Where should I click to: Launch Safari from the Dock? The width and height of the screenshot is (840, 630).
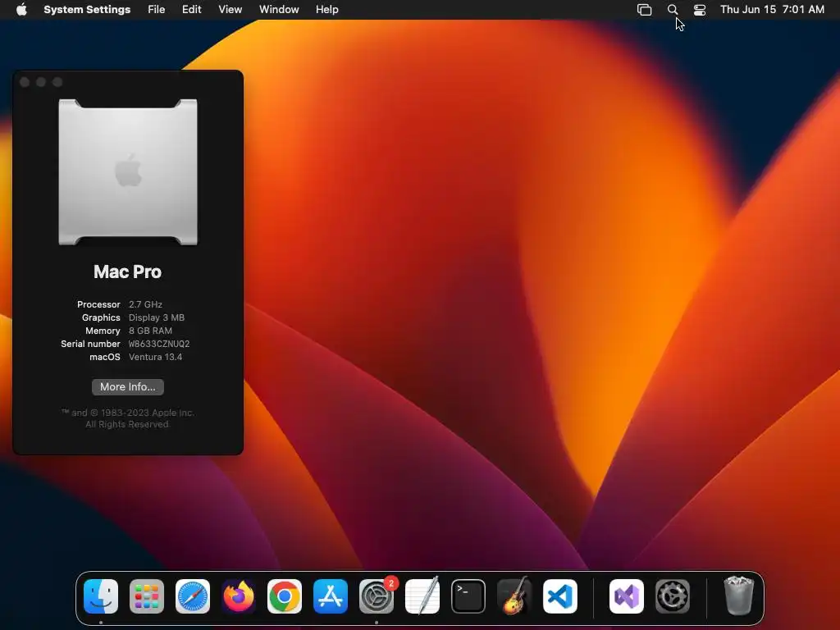tap(193, 596)
